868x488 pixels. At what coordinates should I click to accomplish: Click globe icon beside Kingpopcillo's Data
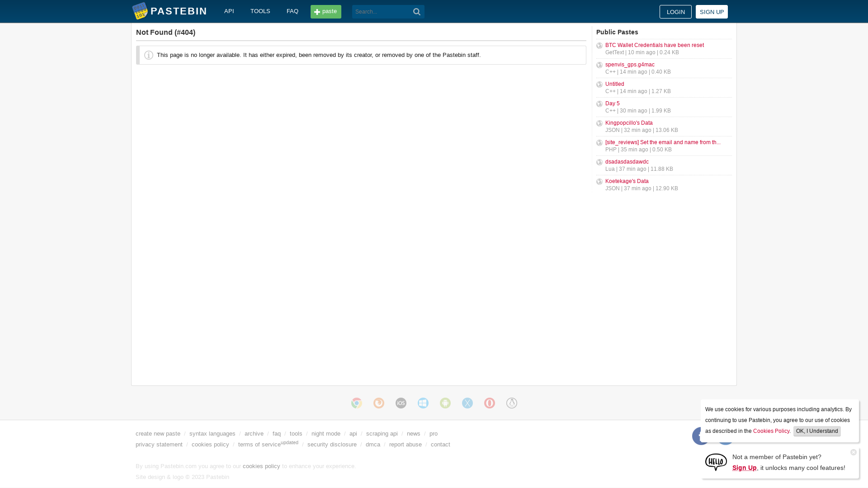click(x=599, y=123)
